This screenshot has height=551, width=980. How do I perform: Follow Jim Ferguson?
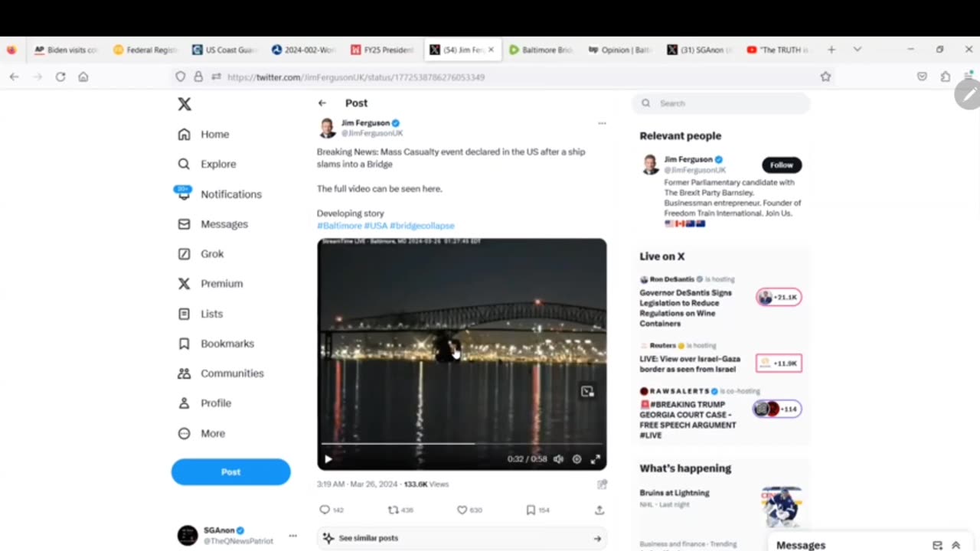point(782,165)
